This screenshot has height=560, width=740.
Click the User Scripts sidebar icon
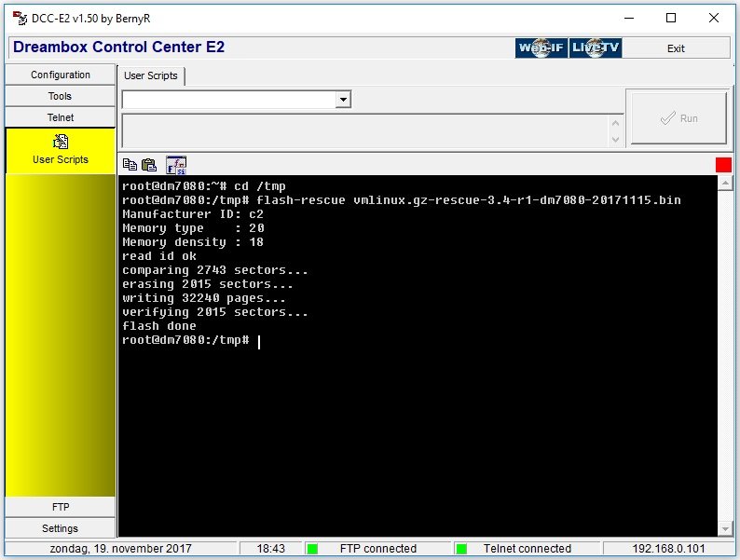click(61, 142)
